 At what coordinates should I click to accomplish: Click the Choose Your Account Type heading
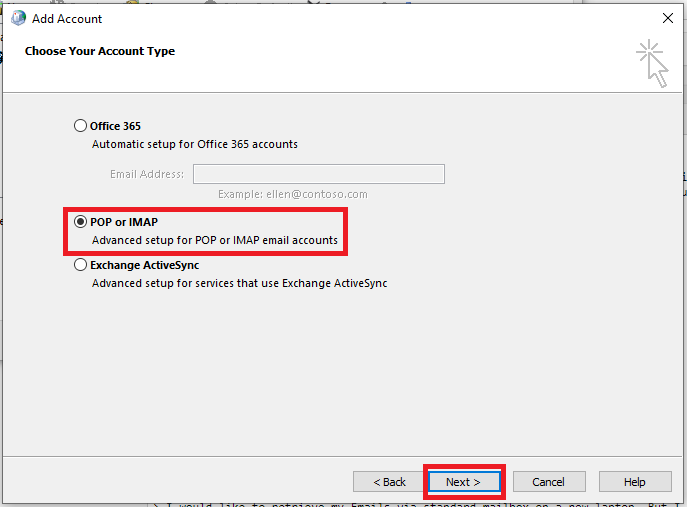pos(100,51)
